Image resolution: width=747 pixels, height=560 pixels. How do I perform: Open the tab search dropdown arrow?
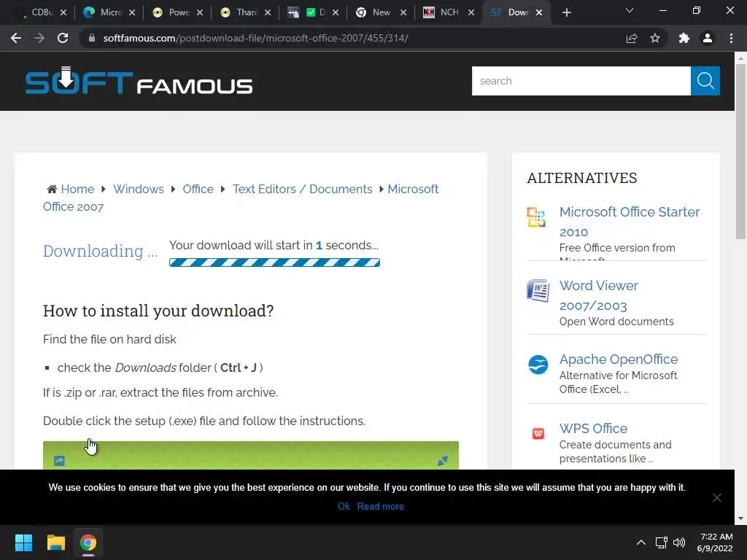[x=630, y=10]
